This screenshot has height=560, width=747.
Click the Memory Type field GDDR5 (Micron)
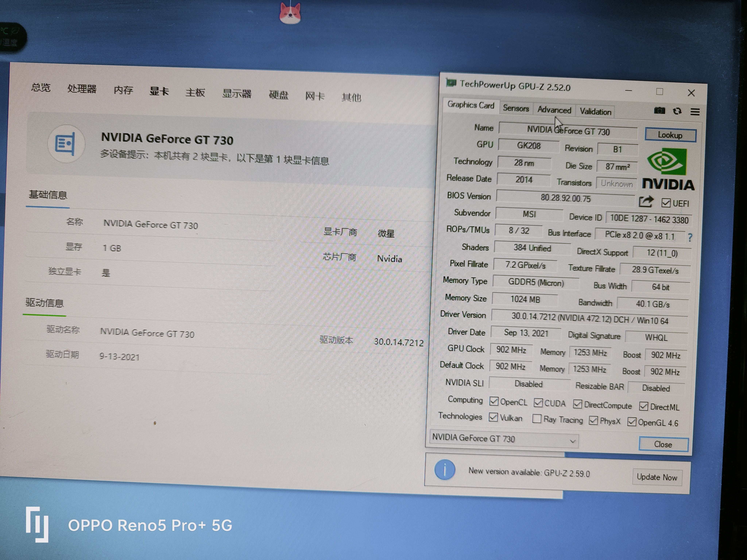click(x=536, y=283)
